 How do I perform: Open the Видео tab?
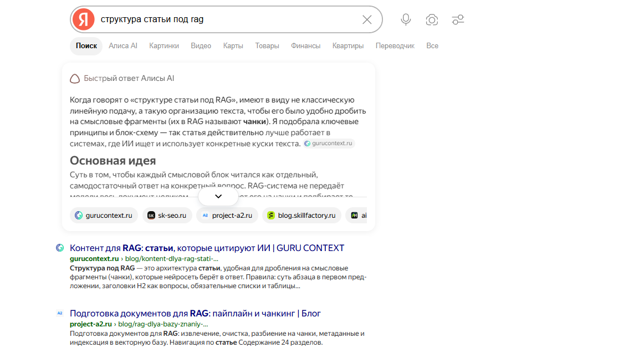coord(201,46)
